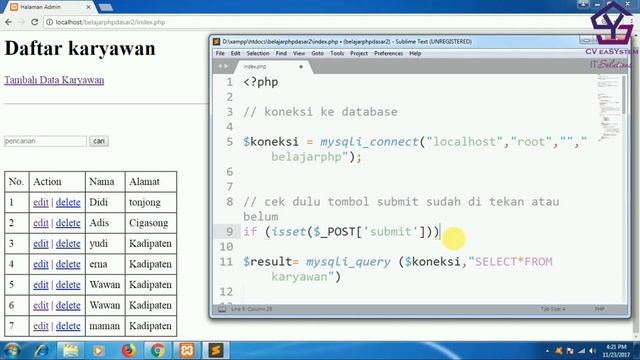Viewport: 640px width, 360px height.
Task: Click the pencarian search field
Action: [45, 141]
